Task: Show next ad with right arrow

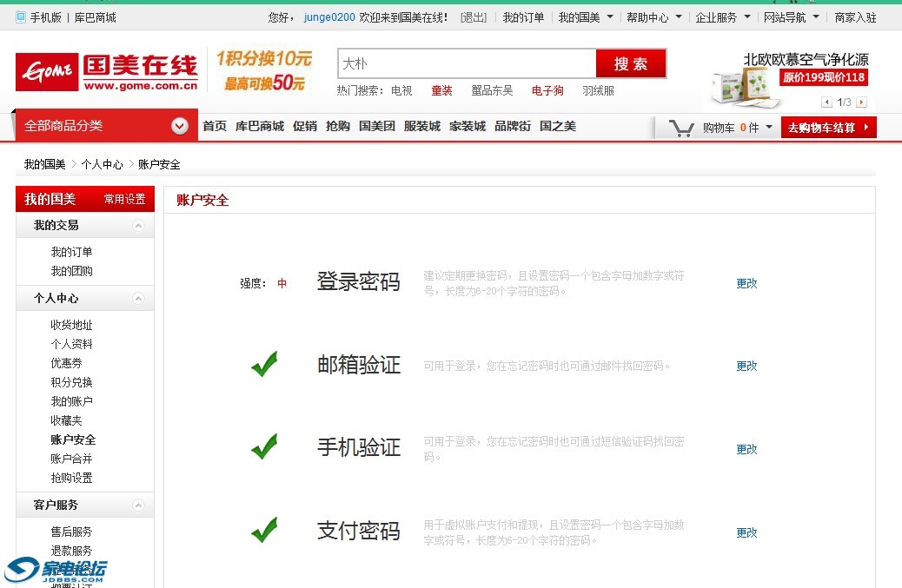Action: point(861,102)
